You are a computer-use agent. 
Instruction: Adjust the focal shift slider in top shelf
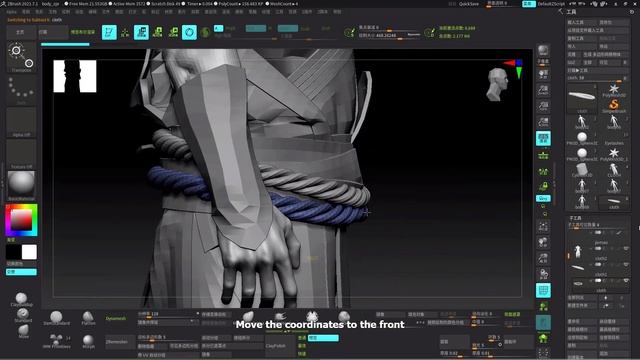pos(389,28)
